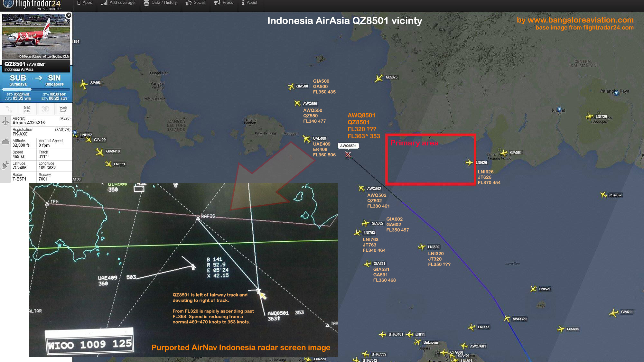
Task: Click the Track 311° value
Action: click(x=43, y=156)
